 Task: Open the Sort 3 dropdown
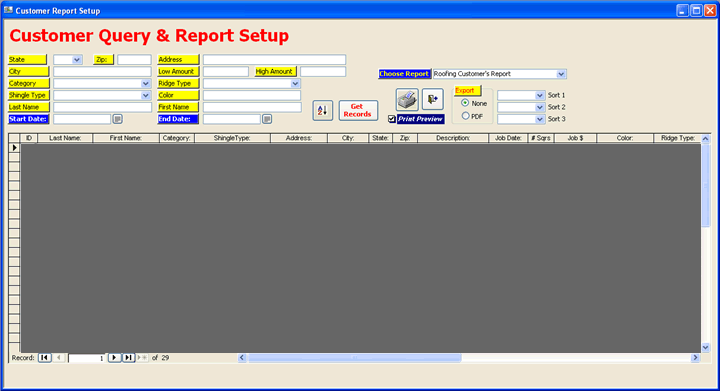coord(540,119)
